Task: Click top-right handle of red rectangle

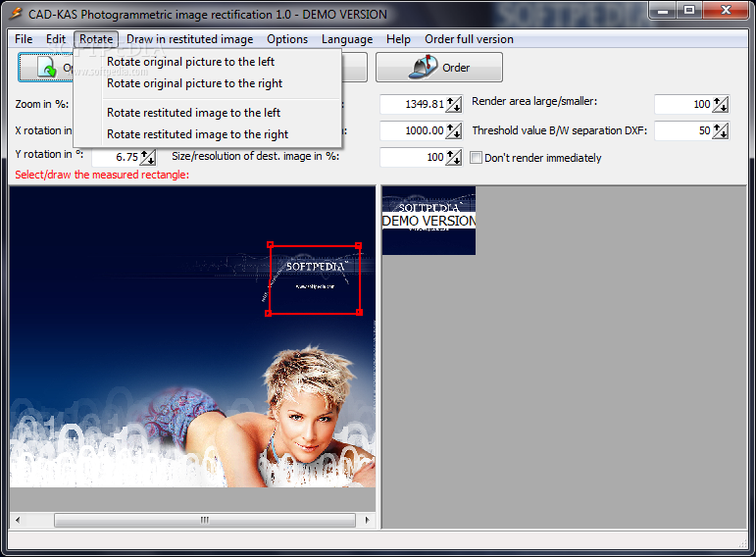Action: click(358, 246)
